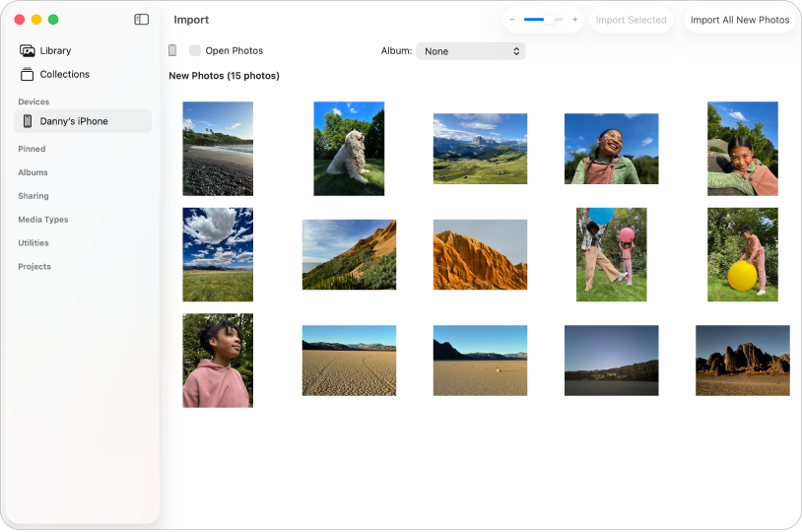Image resolution: width=802 pixels, height=532 pixels.
Task: Click the device icon next to Open Photos
Action: coord(172,50)
